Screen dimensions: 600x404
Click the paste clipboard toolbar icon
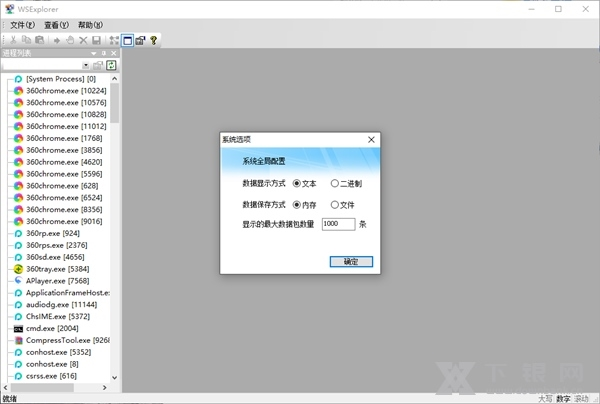click(39, 40)
